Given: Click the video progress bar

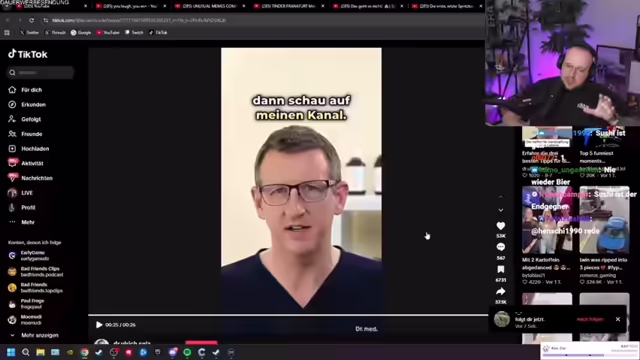Looking at the screenshot, I should [288, 315].
